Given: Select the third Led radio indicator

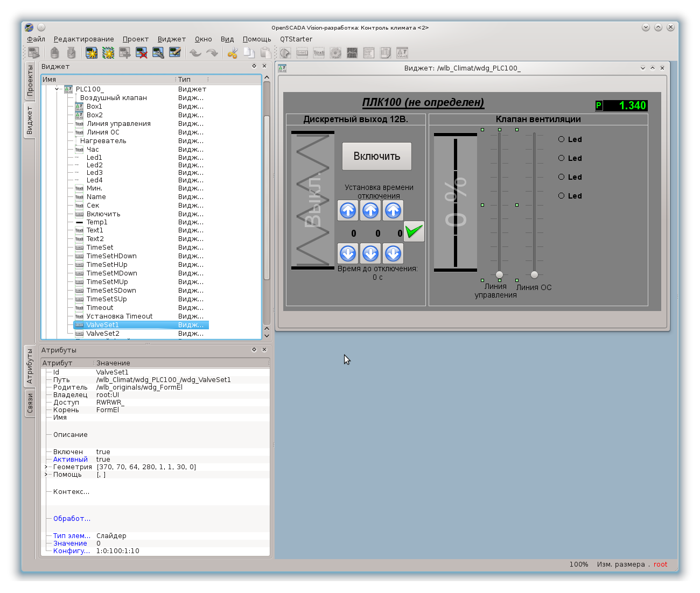Looking at the screenshot, I should tap(561, 177).
